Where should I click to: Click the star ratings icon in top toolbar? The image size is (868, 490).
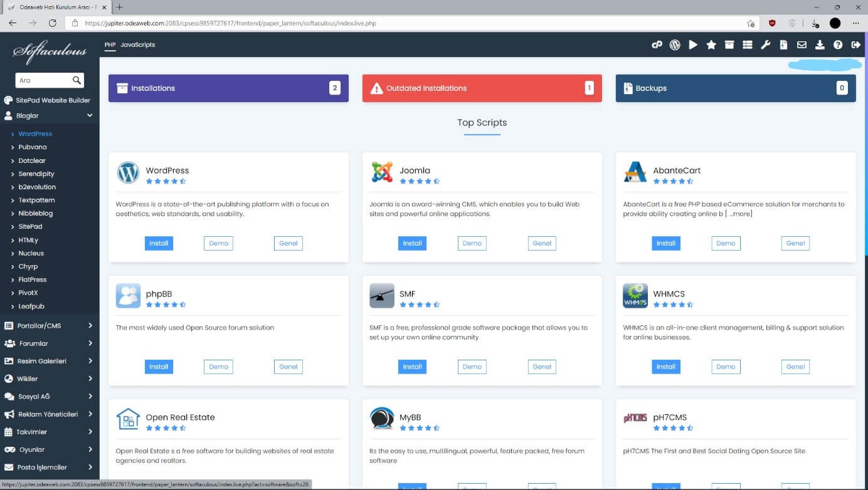[x=711, y=44]
